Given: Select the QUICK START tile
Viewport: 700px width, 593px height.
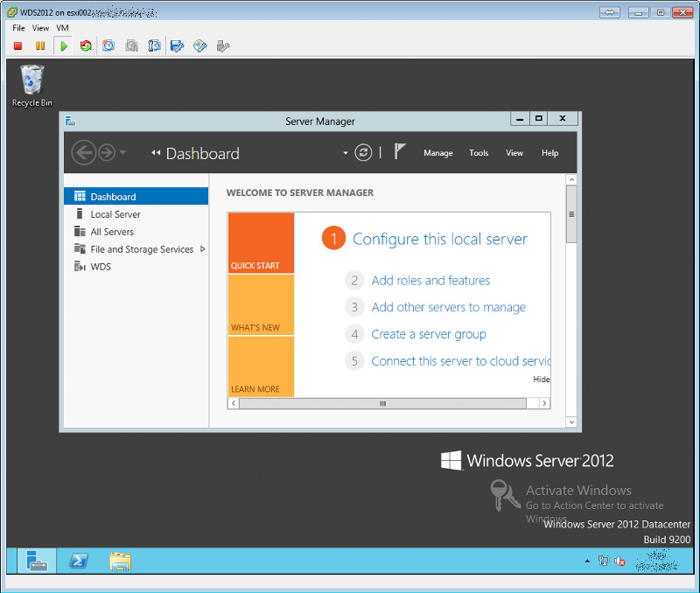Looking at the screenshot, I should (261, 243).
